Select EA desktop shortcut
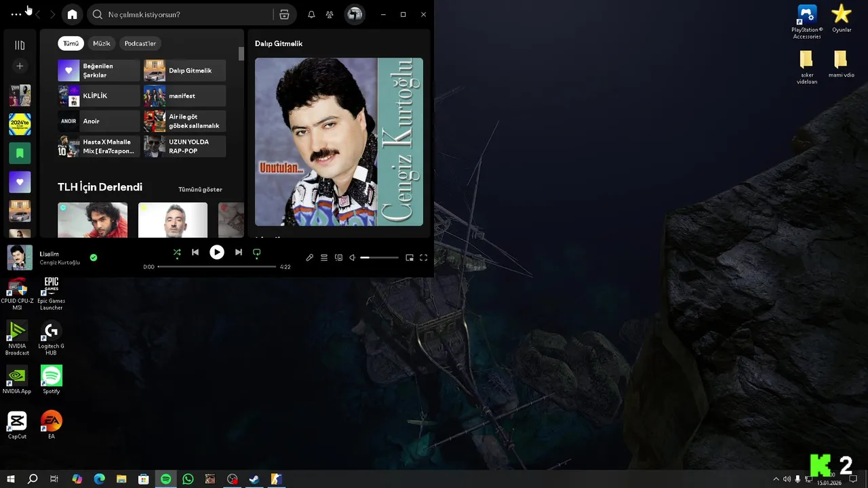Image resolution: width=868 pixels, height=488 pixels. pos(51,425)
